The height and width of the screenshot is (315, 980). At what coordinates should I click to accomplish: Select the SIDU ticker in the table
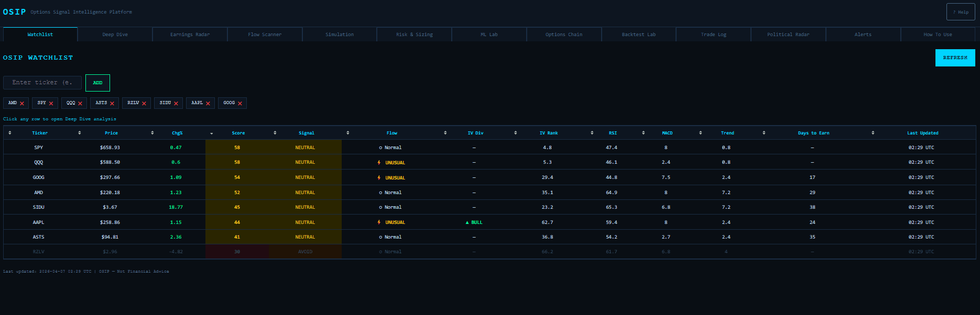pyautogui.click(x=39, y=207)
